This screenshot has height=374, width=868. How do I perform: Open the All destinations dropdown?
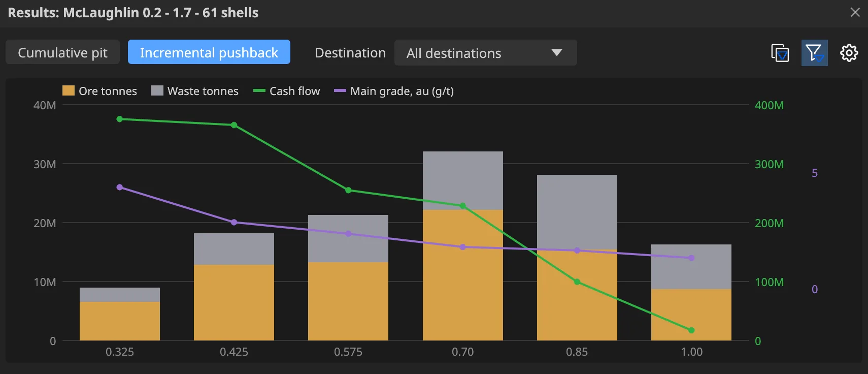click(485, 53)
